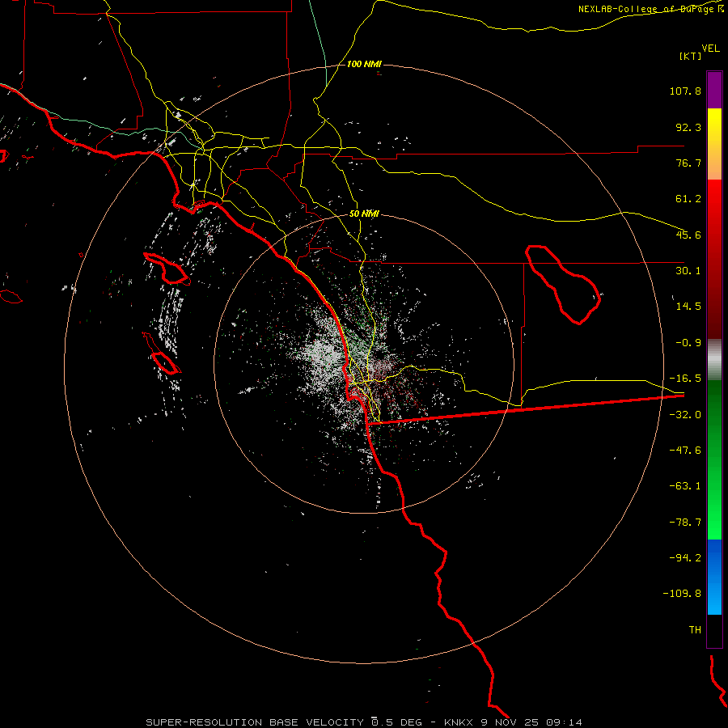Click the -0.9 value on velocity scale

tap(688, 343)
